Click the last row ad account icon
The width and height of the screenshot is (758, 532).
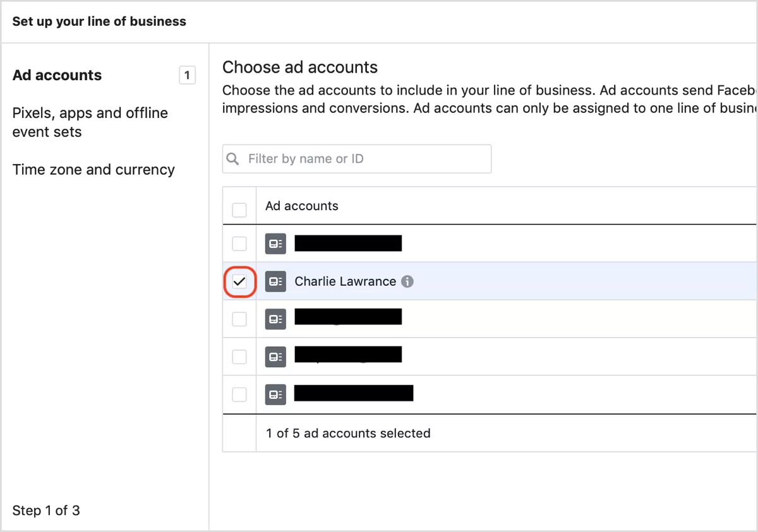tap(275, 395)
